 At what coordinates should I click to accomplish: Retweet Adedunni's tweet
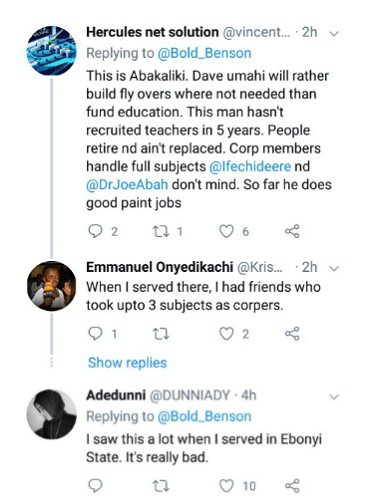[161, 486]
